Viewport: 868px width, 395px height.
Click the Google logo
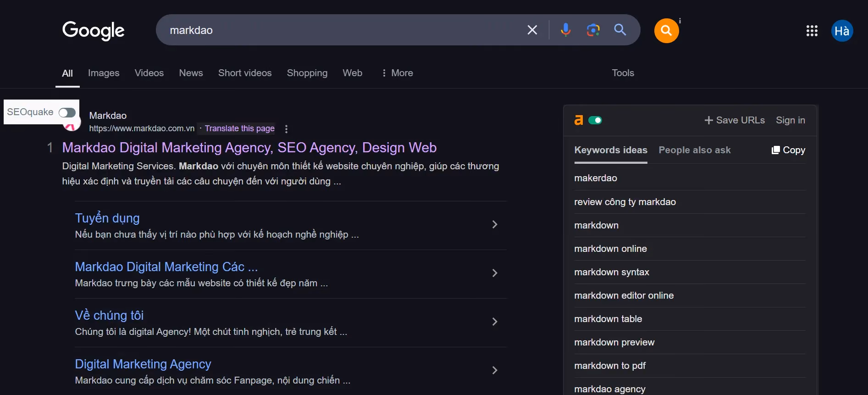click(x=93, y=31)
